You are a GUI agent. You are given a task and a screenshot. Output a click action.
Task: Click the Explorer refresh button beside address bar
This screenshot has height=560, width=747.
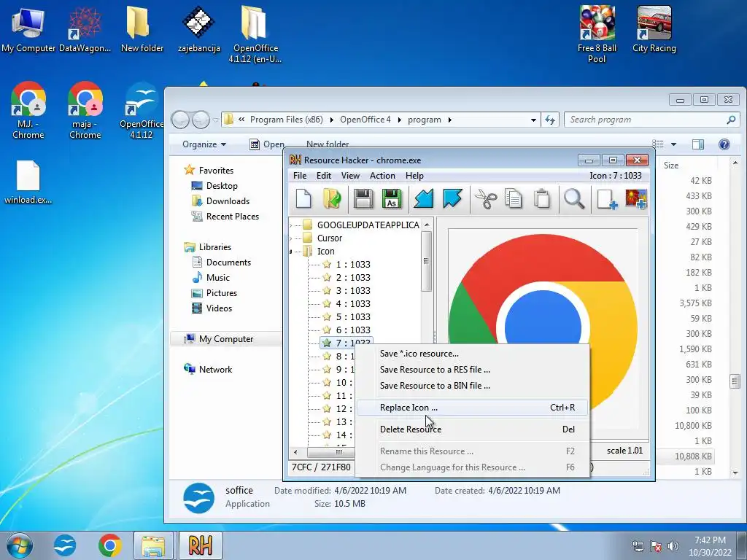(550, 120)
